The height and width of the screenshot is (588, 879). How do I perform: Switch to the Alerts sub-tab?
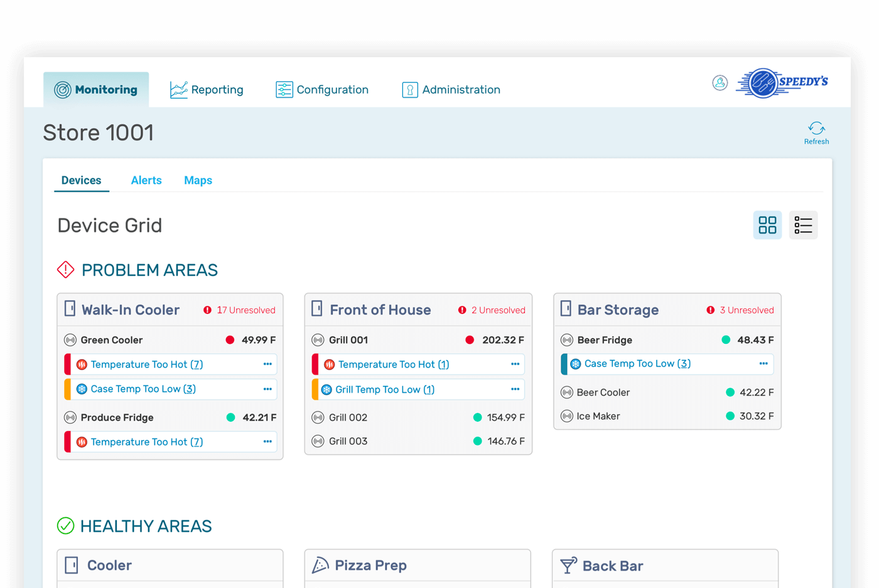click(x=146, y=181)
